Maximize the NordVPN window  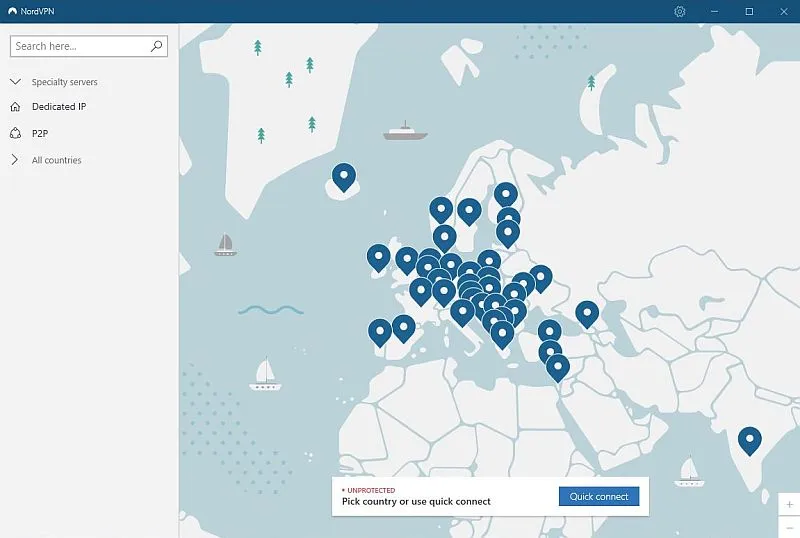coord(749,11)
